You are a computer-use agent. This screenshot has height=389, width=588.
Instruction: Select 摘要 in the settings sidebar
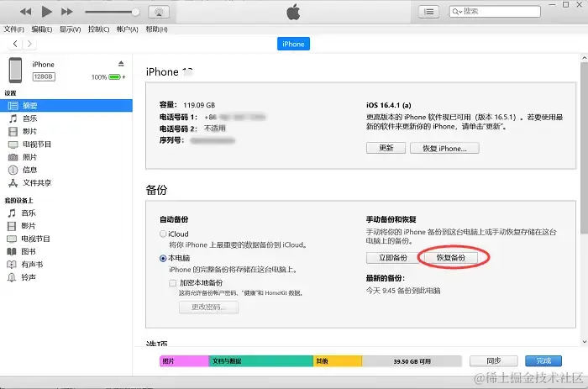tap(66, 106)
